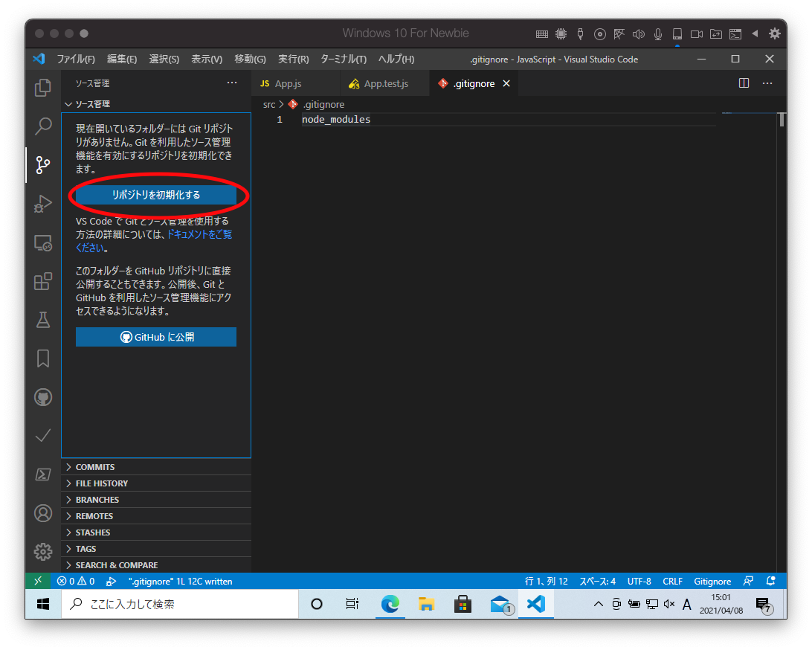Open the GitHub view in activity bar
The width and height of the screenshot is (812, 650).
coord(43,397)
